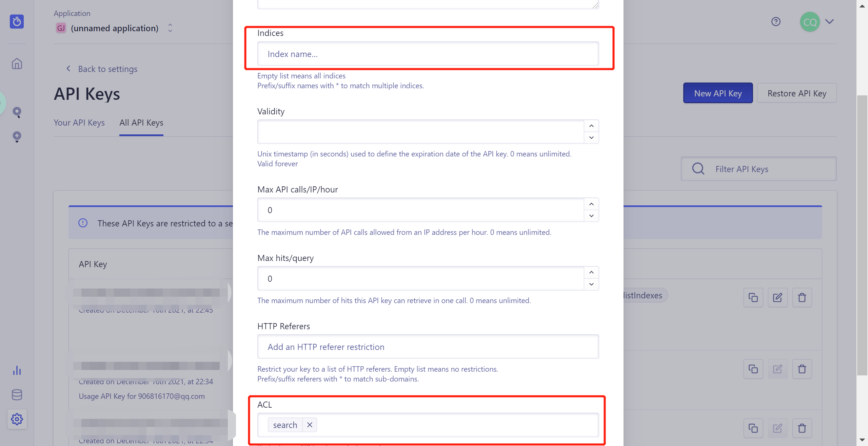This screenshot has height=446, width=868.
Task: Copy the first API key with copy icon
Action: (x=753, y=298)
